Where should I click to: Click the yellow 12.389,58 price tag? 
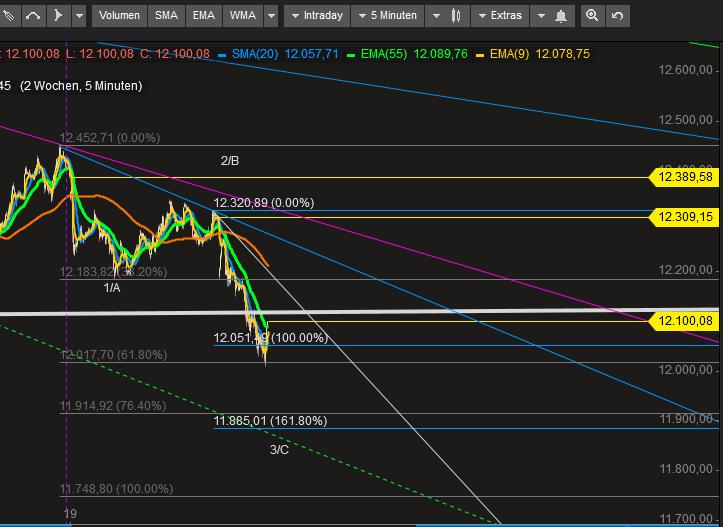coord(684,177)
